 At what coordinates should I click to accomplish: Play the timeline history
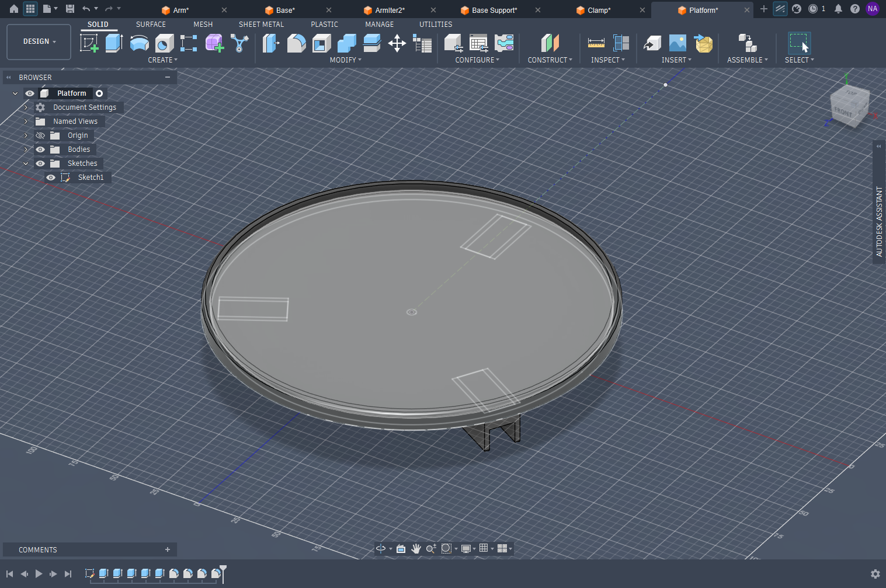coord(39,574)
